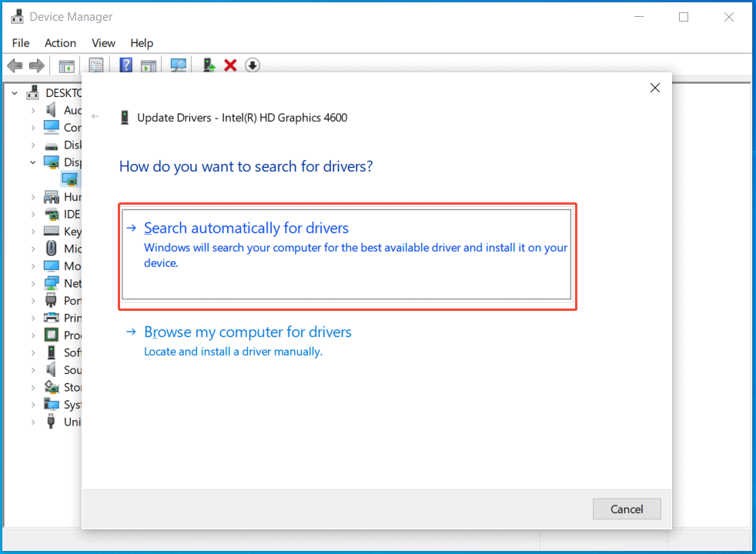The height and width of the screenshot is (554, 756).
Task: Click the Show/Hide console tree icon
Action: coord(66,65)
